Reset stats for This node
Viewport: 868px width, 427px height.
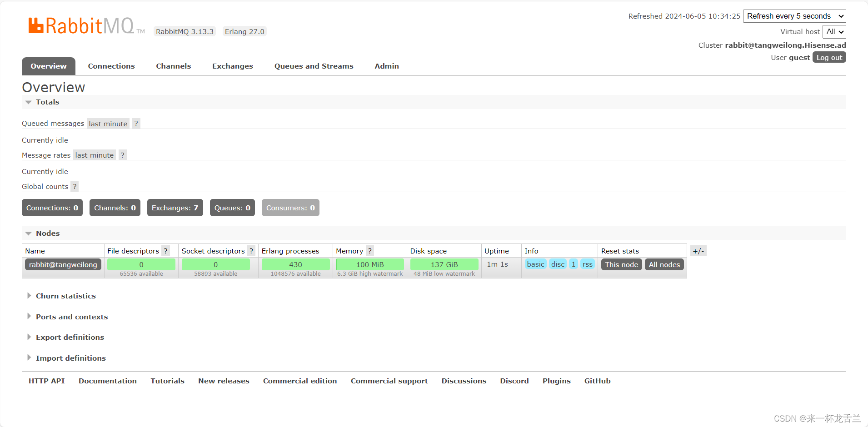[622, 264]
